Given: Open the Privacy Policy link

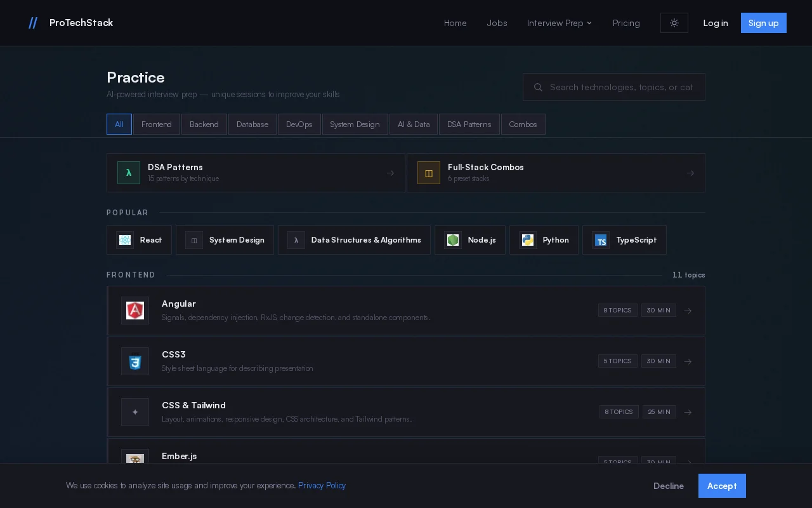Looking at the screenshot, I should 322,485.
